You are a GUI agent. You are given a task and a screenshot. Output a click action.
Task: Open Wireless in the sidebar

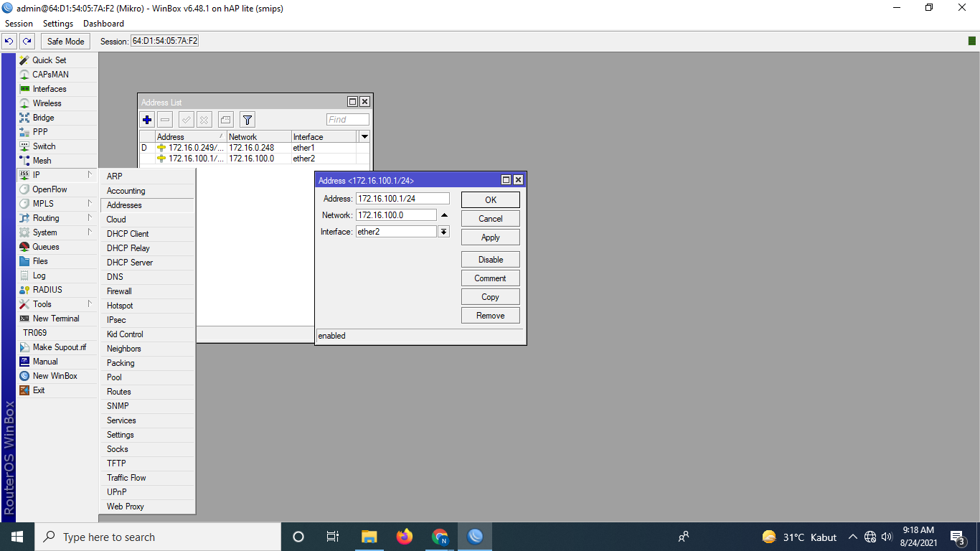(x=57, y=103)
